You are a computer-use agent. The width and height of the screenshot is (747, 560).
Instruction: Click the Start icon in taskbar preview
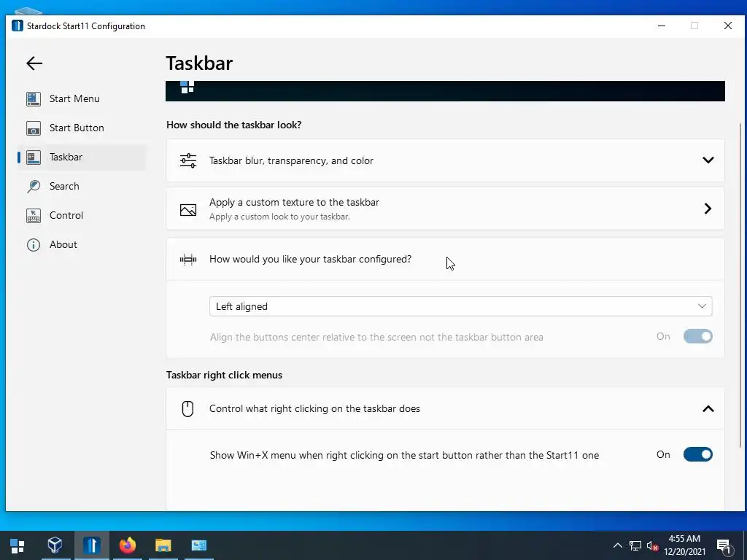tap(187, 87)
